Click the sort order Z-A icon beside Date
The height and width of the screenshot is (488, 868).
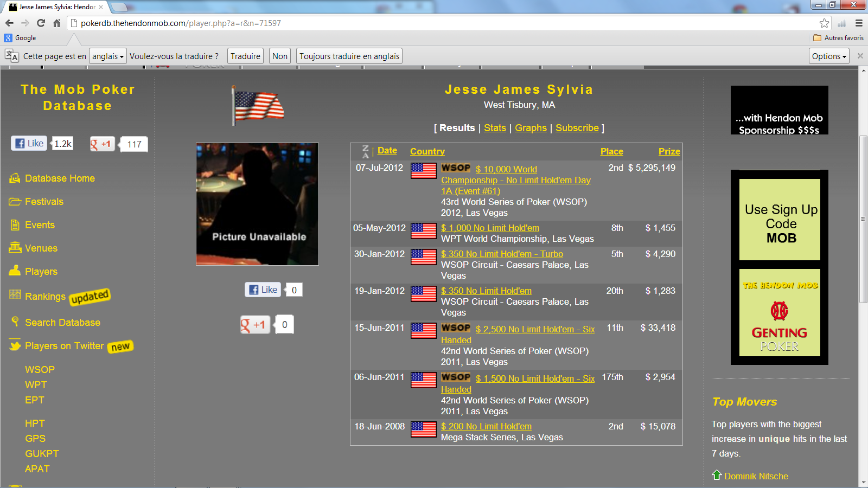point(366,151)
